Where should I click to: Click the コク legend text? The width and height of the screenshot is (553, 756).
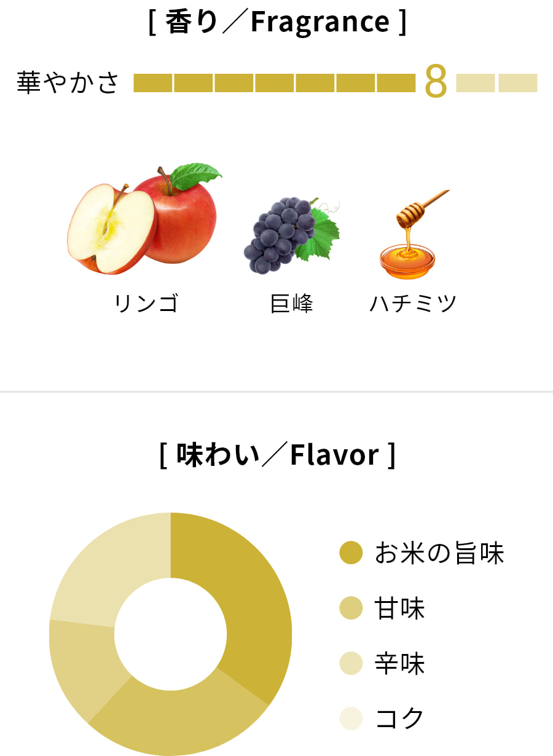(x=400, y=718)
